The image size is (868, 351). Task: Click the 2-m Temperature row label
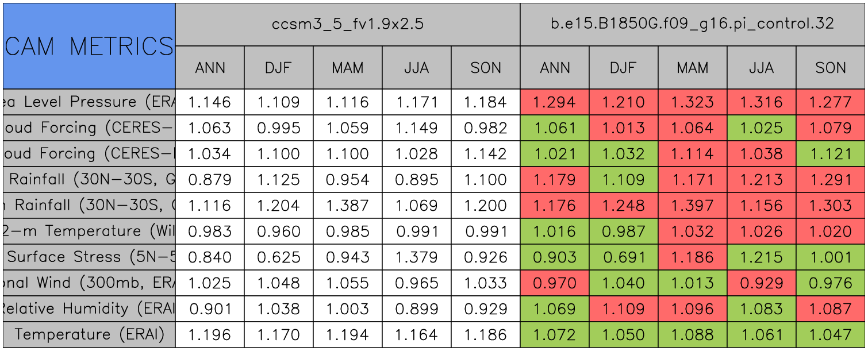(89, 232)
